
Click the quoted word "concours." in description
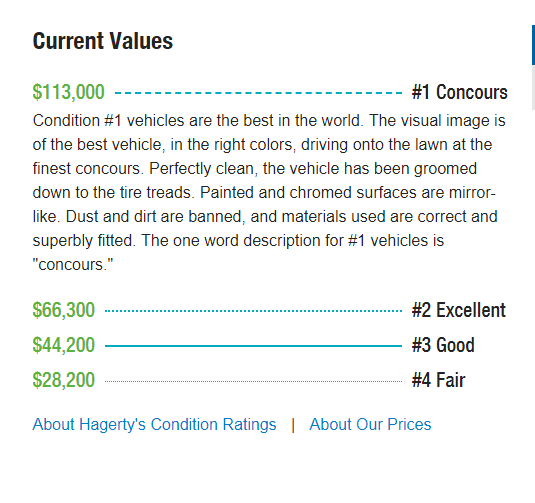(x=73, y=265)
